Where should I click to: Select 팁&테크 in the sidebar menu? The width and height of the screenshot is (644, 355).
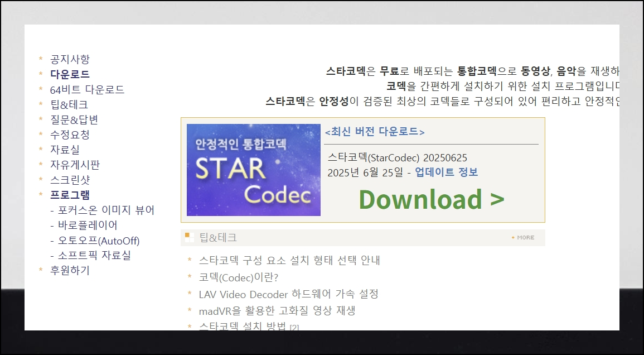pyautogui.click(x=69, y=104)
